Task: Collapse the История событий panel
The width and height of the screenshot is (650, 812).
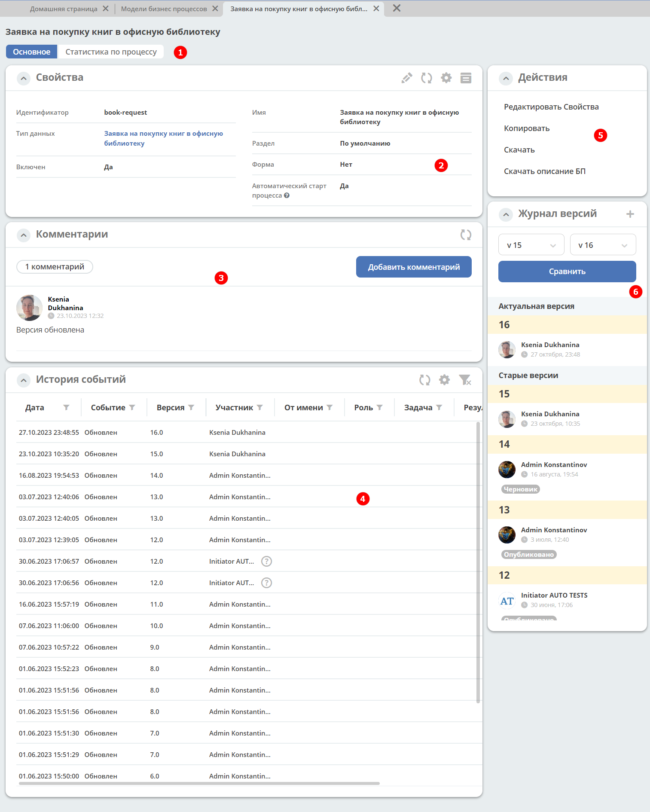Action: coord(24,380)
